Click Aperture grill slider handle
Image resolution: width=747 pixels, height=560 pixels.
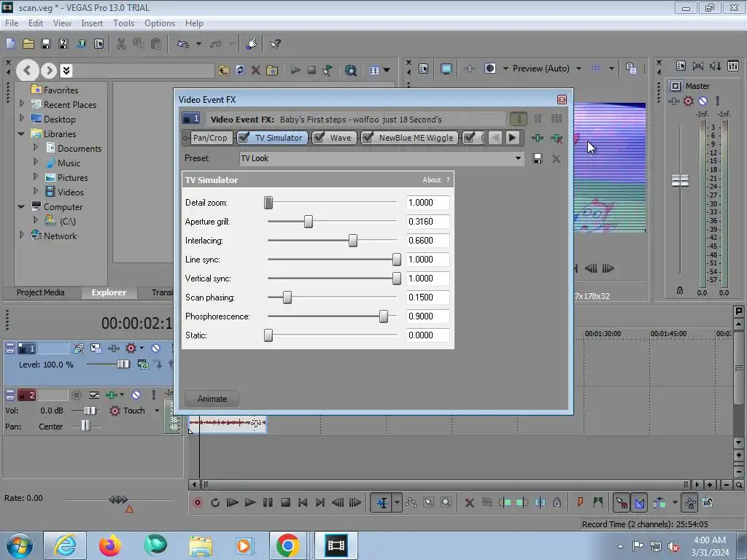[x=309, y=222]
